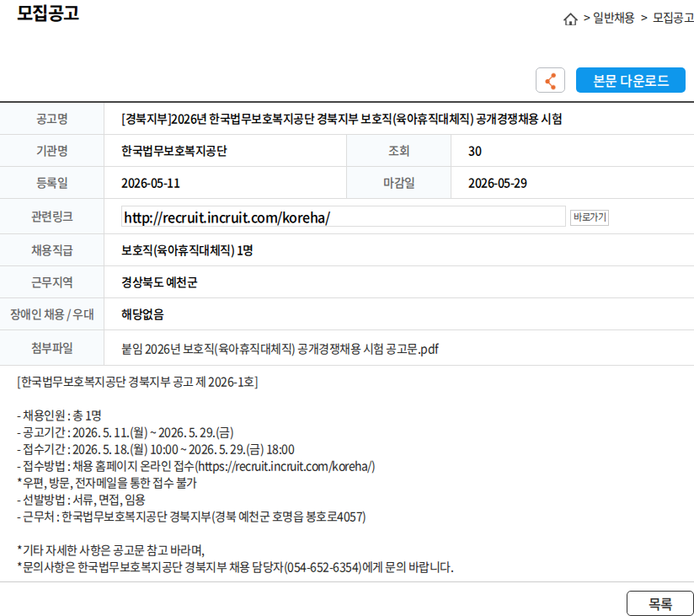
Task: Click 해당없음 disability hiring value
Action: [x=142, y=314]
